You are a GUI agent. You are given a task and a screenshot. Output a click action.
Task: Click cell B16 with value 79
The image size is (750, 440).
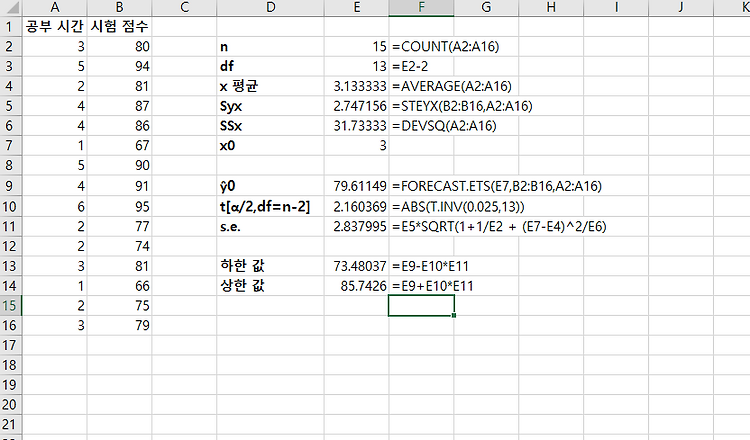point(120,325)
